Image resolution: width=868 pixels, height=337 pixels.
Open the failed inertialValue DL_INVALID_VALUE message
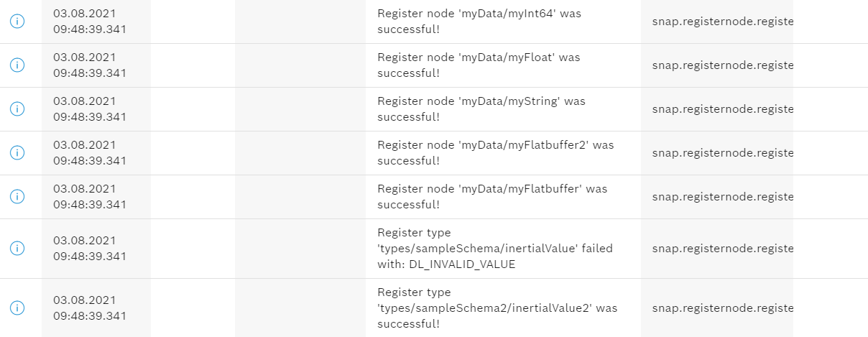tap(496, 248)
